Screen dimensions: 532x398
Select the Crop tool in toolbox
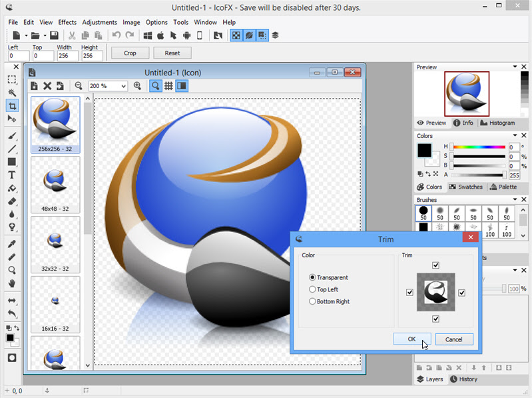coord(12,106)
